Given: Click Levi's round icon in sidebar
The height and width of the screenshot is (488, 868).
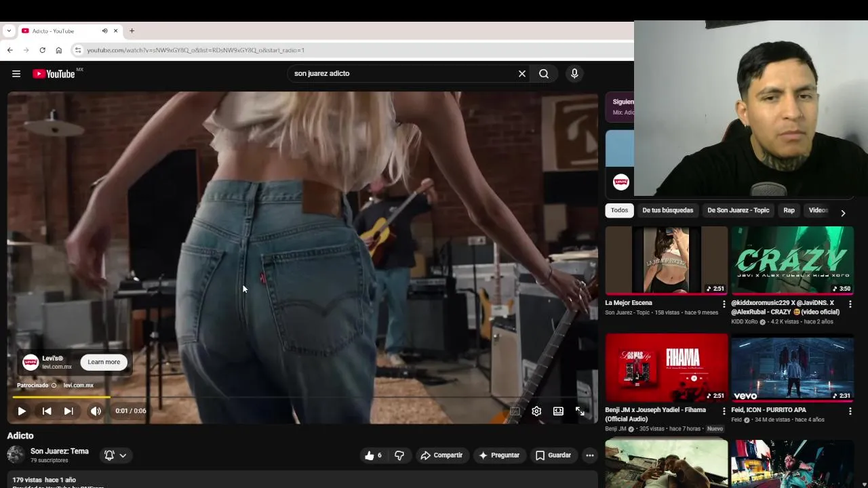Looking at the screenshot, I should pos(621,182).
